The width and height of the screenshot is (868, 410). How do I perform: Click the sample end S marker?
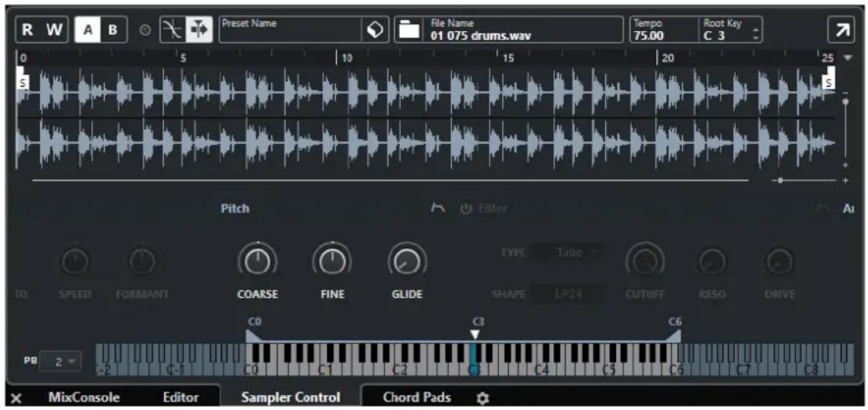(829, 83)
